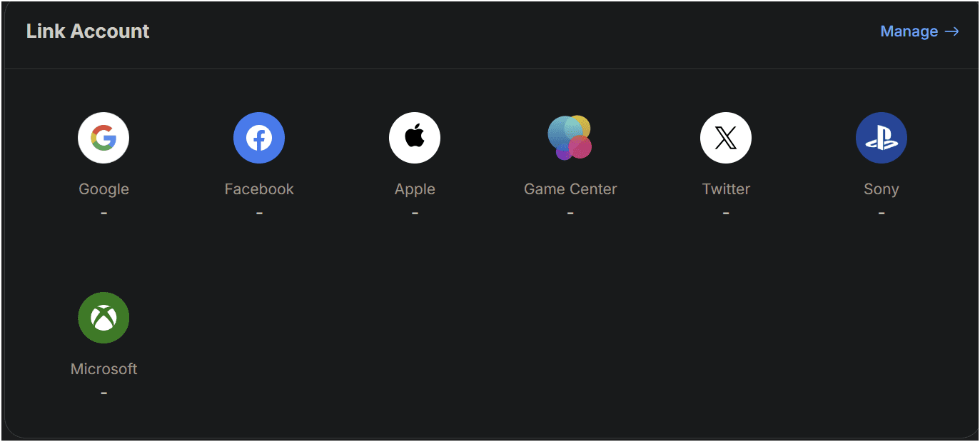Click the Microsoft label text
The image size is (980, 442).
(103, 368)
